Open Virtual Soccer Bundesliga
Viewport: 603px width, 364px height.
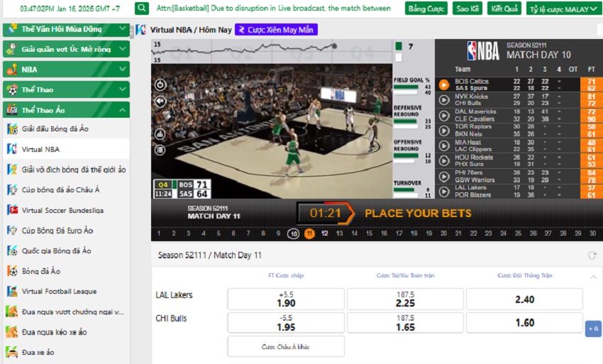66,210
